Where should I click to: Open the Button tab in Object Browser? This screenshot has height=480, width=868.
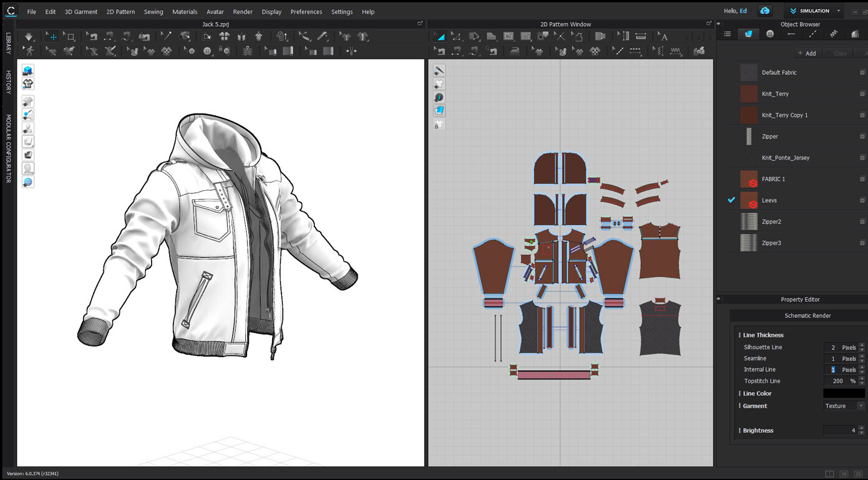[769, 34]
